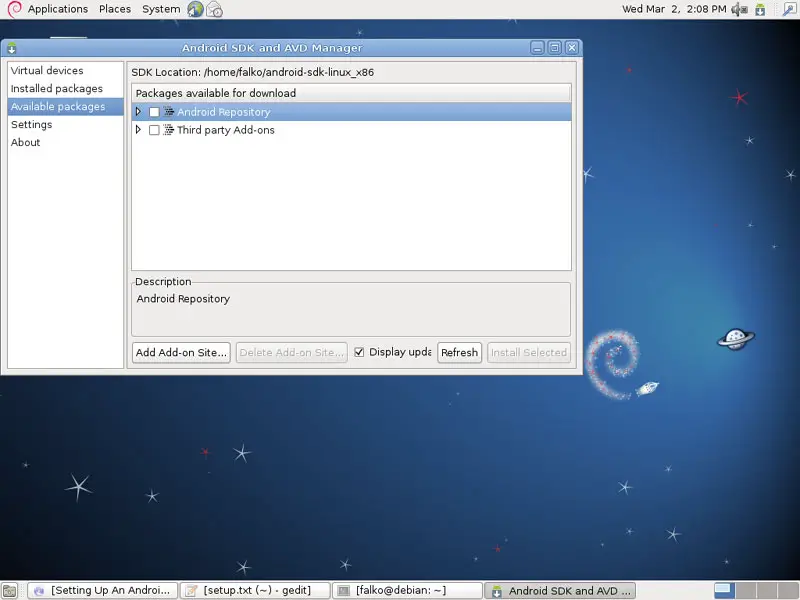The width and height of the screenshot is (800, 600).
Task: Select the Third party Add-ons row text
Action: pyautogui.click(x=226, y=130)
